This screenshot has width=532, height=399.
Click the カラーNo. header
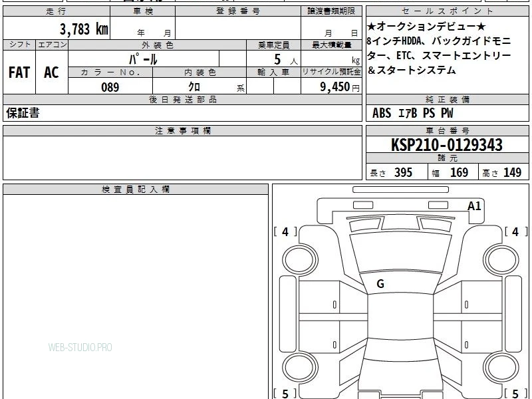pos(110,72)
